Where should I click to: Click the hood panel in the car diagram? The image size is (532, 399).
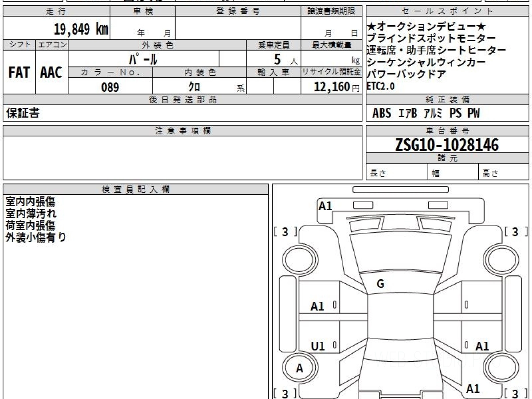click(397, 253)
